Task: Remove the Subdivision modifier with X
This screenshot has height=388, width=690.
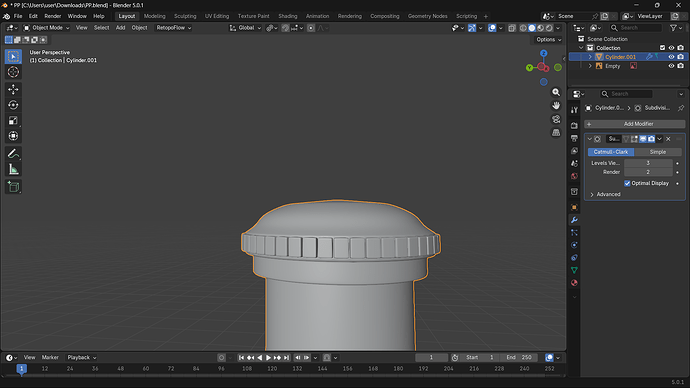Action: pyautogui.click(x=668, y=139)
